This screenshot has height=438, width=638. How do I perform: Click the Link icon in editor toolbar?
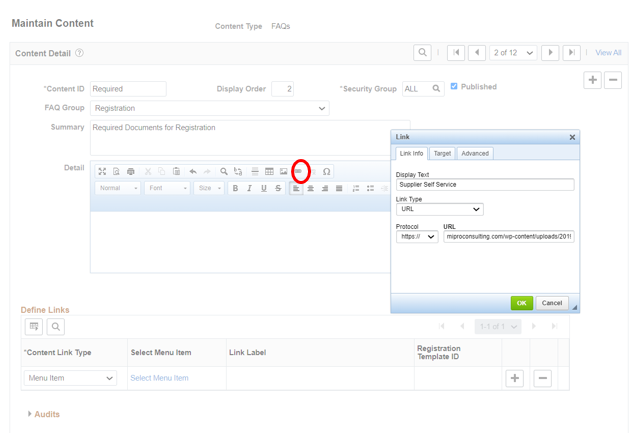(298, 171)
